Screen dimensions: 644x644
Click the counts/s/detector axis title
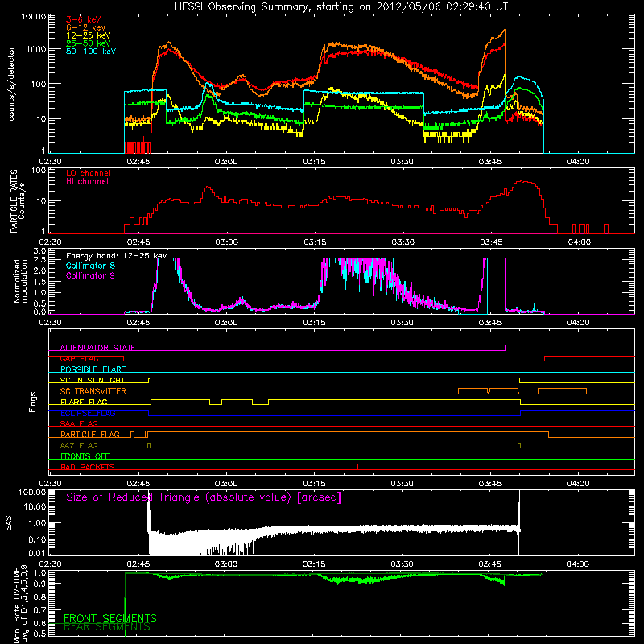11,84
